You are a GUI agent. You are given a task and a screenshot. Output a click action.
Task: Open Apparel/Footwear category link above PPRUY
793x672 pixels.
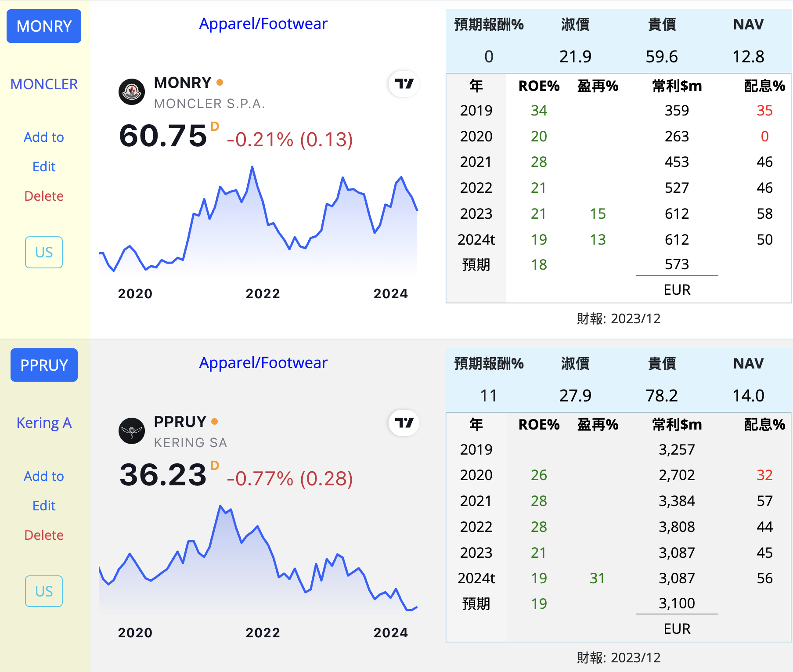click(263, 363)
